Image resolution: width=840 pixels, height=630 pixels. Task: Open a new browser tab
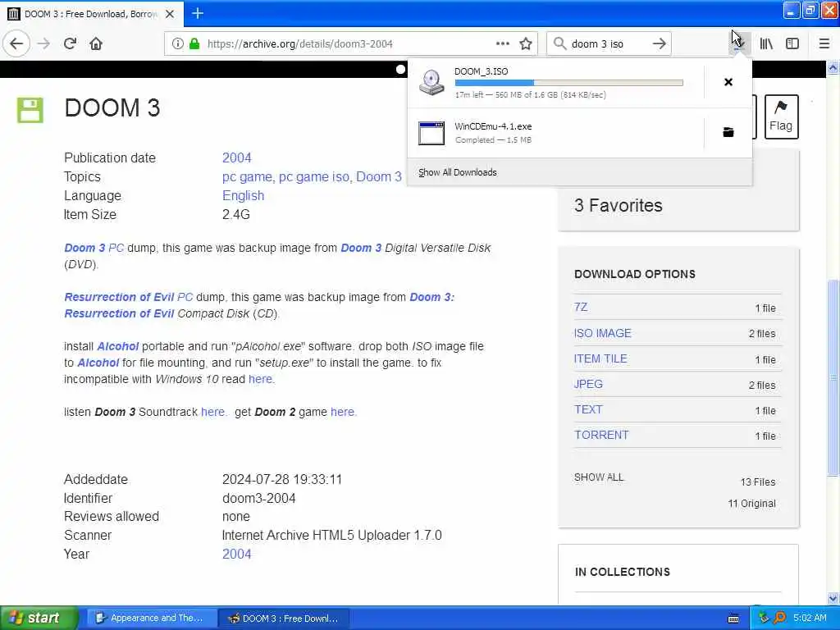(x=198, y=13)
